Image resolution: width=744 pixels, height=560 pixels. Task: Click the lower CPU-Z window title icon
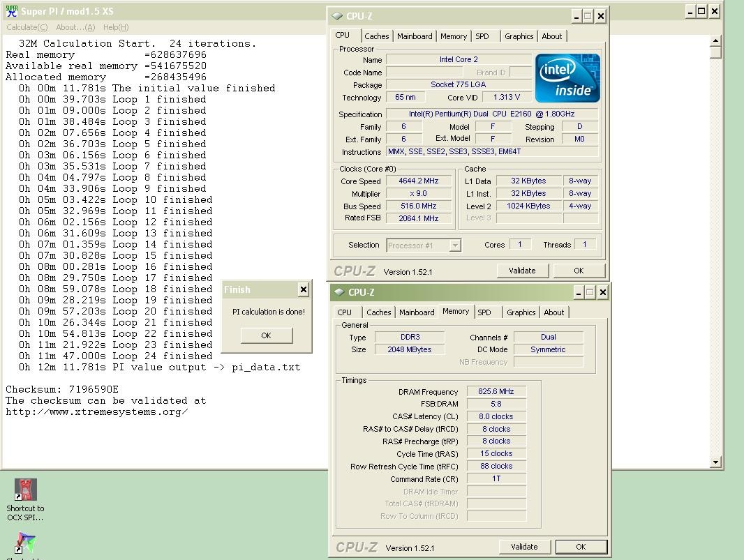pyautogui.click(x=339, y=292)
